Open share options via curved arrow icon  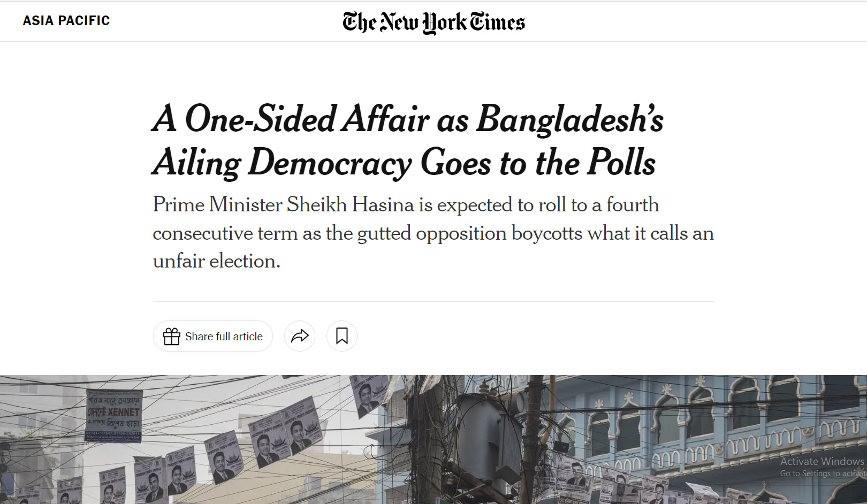tap(300, 336)
